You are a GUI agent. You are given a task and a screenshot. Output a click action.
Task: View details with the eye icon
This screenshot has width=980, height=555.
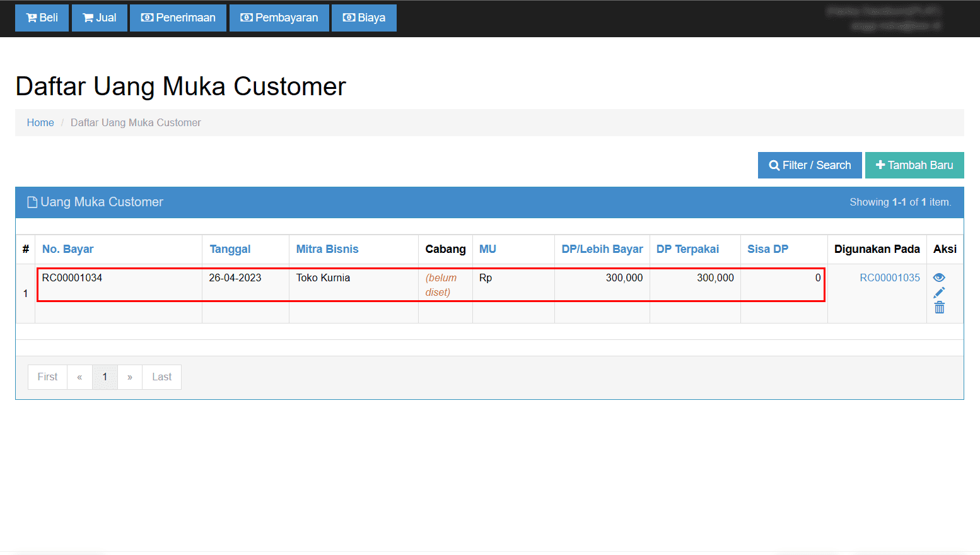(x=939, y=277)
